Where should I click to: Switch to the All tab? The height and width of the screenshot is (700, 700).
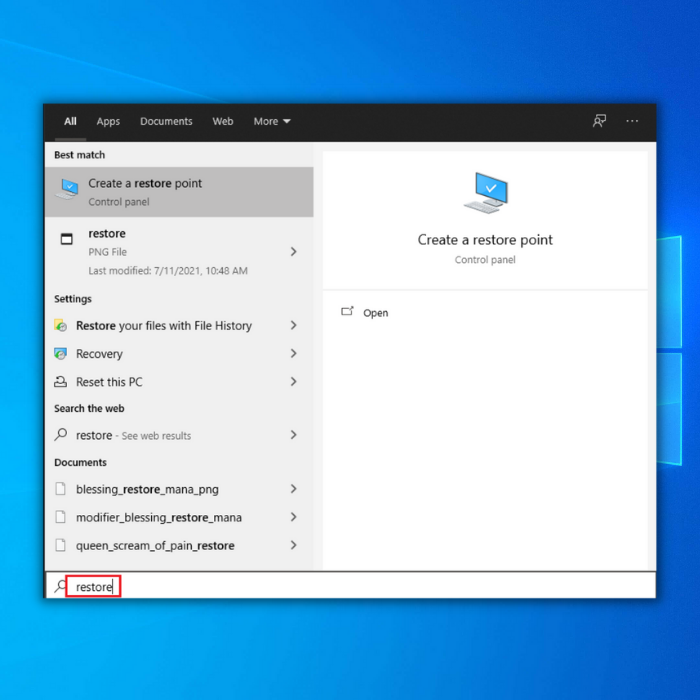tap(70, 121)
